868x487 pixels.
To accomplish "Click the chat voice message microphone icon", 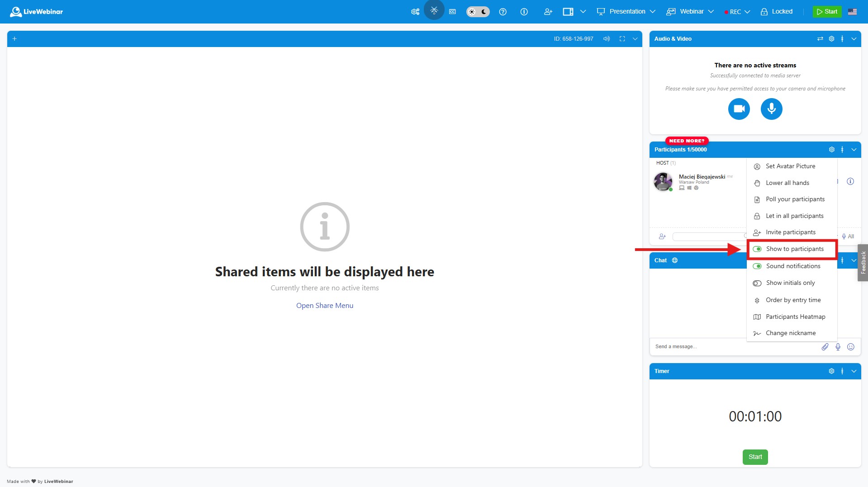I will click(x=838, y=347).
